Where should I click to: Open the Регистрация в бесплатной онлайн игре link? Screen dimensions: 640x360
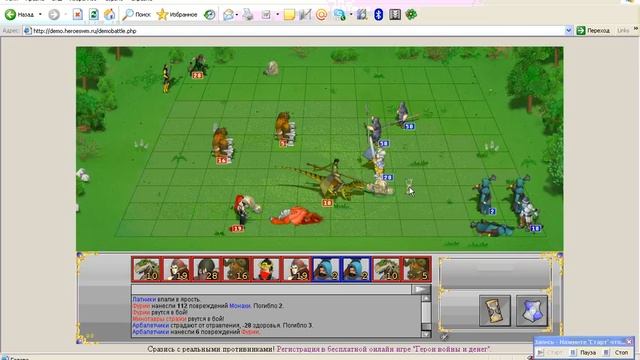tap(384, 349)
